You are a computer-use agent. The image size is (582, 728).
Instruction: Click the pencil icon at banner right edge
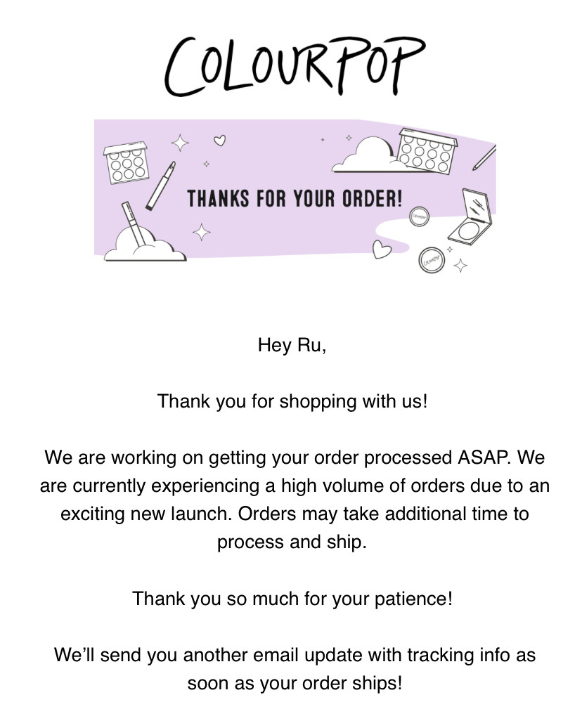(x=484, y=158)
